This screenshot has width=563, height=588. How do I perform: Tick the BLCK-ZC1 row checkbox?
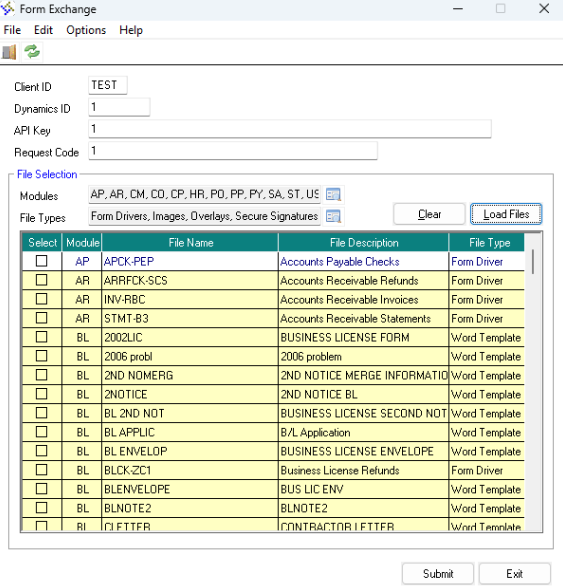tap(42, 470)
